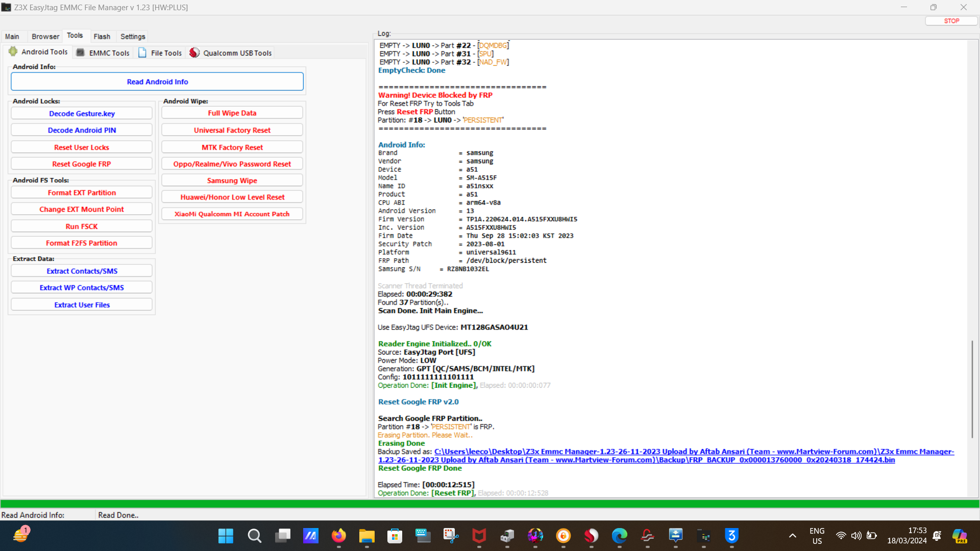Click the Android robot icon on Android Tools
The height and width of the screenshot is (551, 980).
click(x=13, y=52)
